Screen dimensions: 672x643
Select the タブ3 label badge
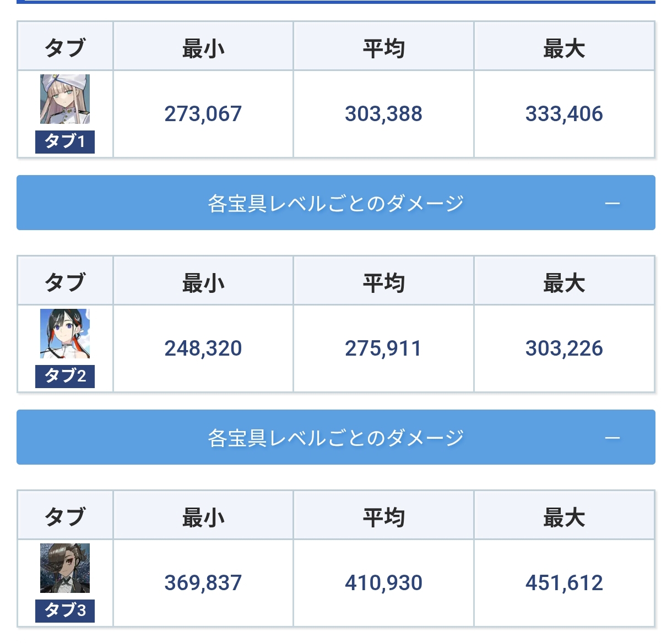65,611
